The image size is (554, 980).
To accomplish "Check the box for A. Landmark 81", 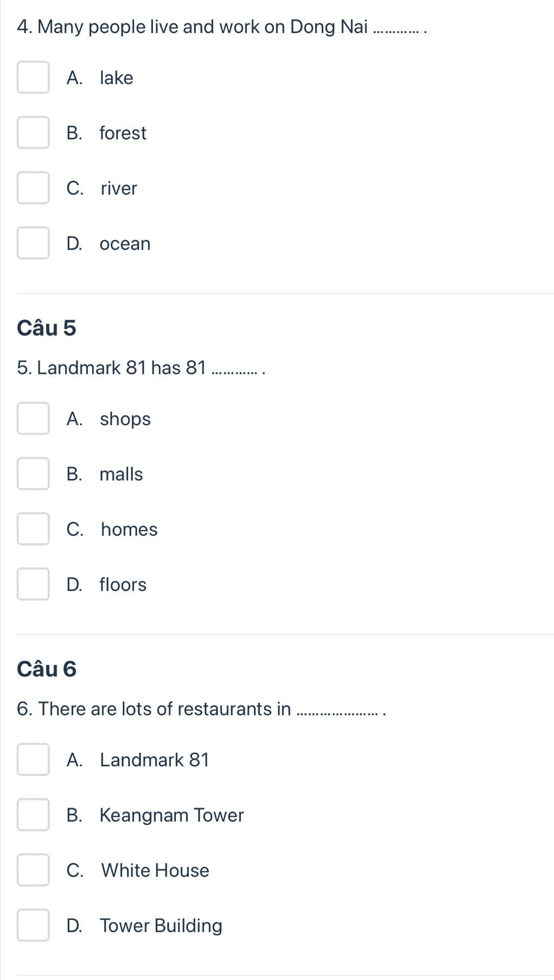I will point(33,760).
